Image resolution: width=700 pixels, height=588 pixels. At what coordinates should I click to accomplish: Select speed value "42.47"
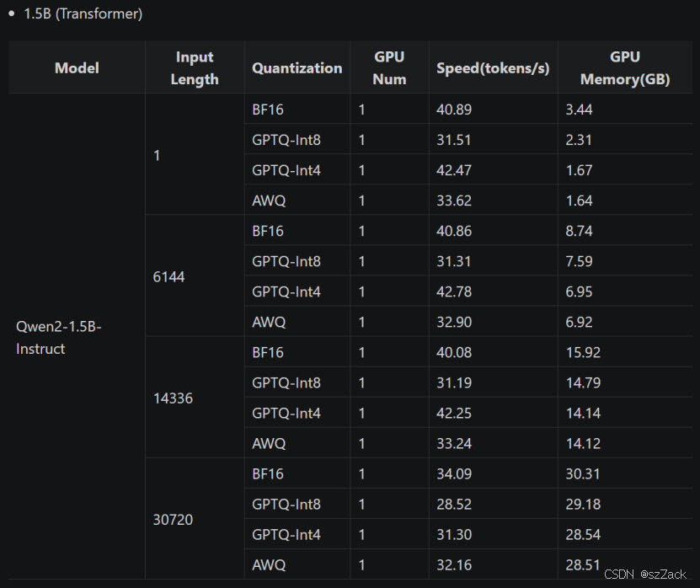point(454,170)
